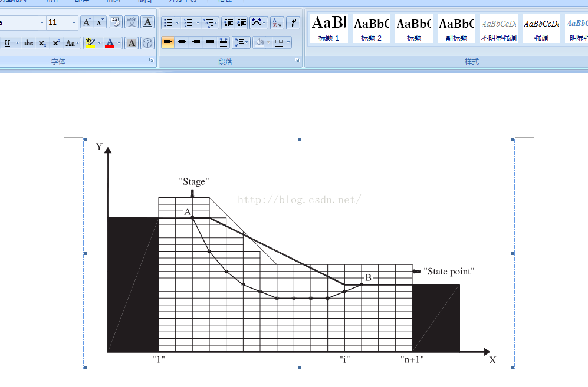The width and height of the screenshot is (588, 387).
Task: Click the Shrink Font button
Action: tap(100, 22)
